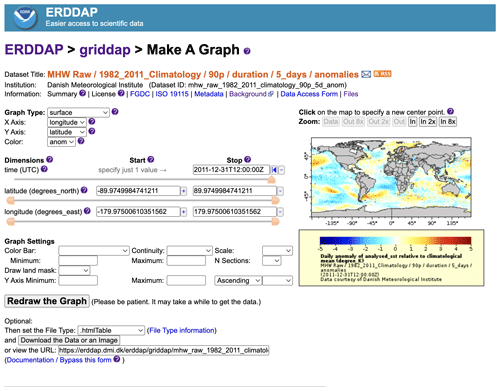Open Color variable help icon
The height and width of the screenshot is (391, 500).
pyautogui.click(x=81, y=141)
